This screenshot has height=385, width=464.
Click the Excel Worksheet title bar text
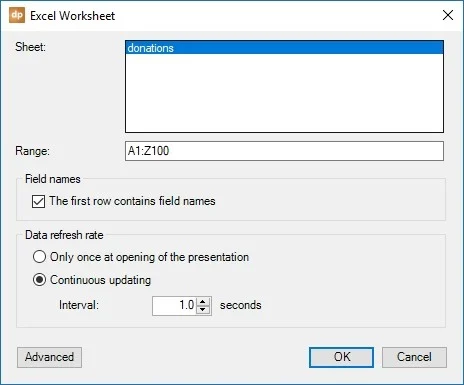tap(72, 16)
